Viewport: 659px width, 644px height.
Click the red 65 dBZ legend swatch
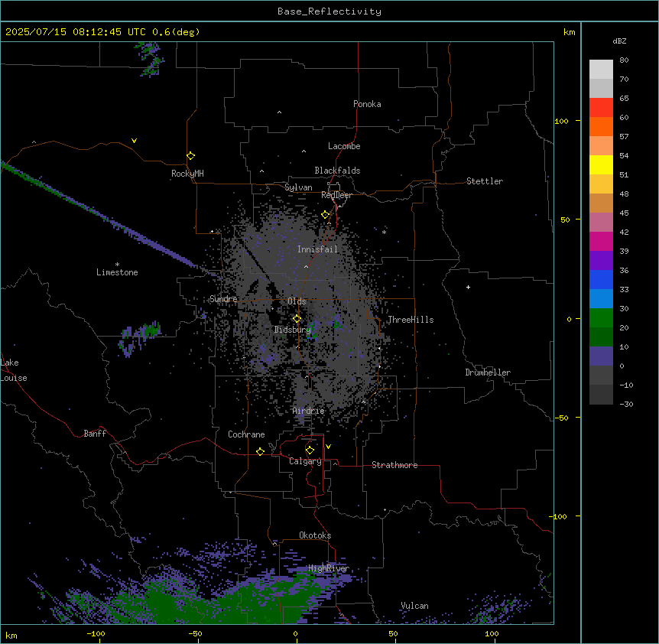coord(601,107)
